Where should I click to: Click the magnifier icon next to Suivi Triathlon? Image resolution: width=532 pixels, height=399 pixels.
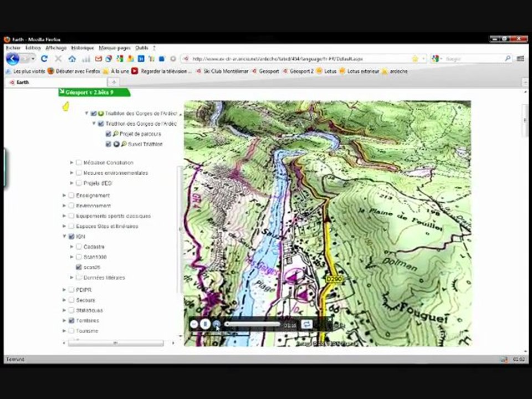tap(124, 144)
